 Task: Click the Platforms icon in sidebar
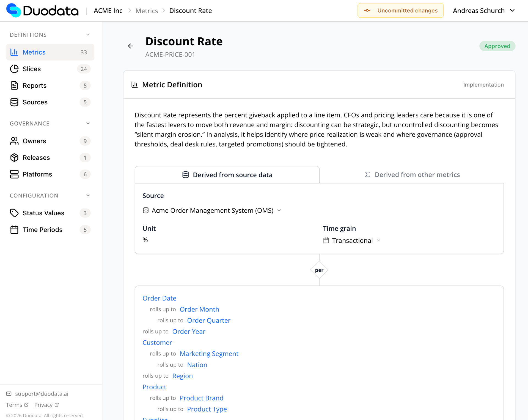pos(14,174)
